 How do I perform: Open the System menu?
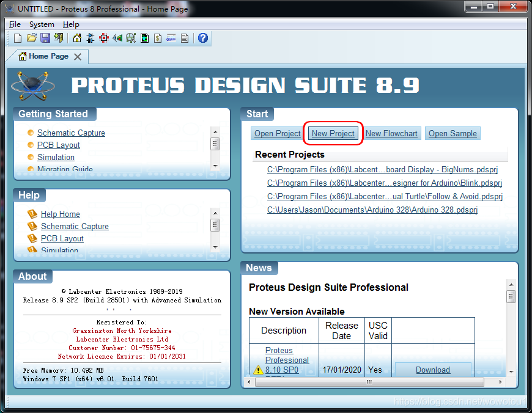pos(41,24)
